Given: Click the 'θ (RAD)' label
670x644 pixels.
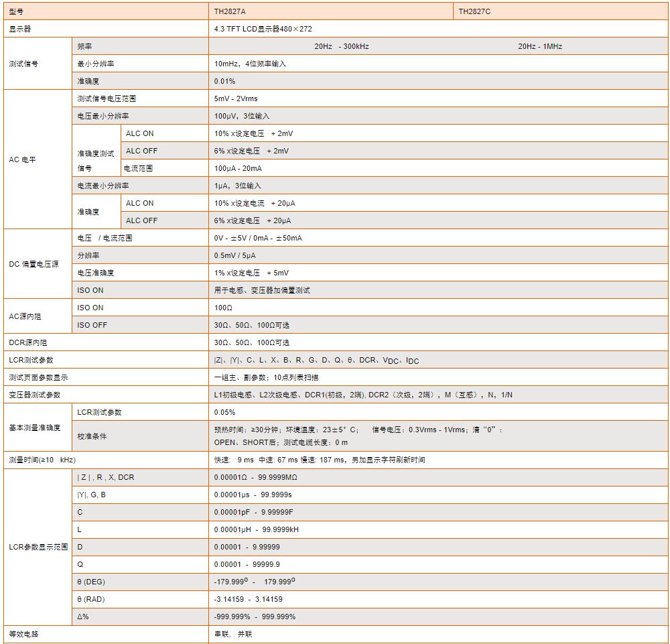Looking at the screenshot, I should click(90, 600).
